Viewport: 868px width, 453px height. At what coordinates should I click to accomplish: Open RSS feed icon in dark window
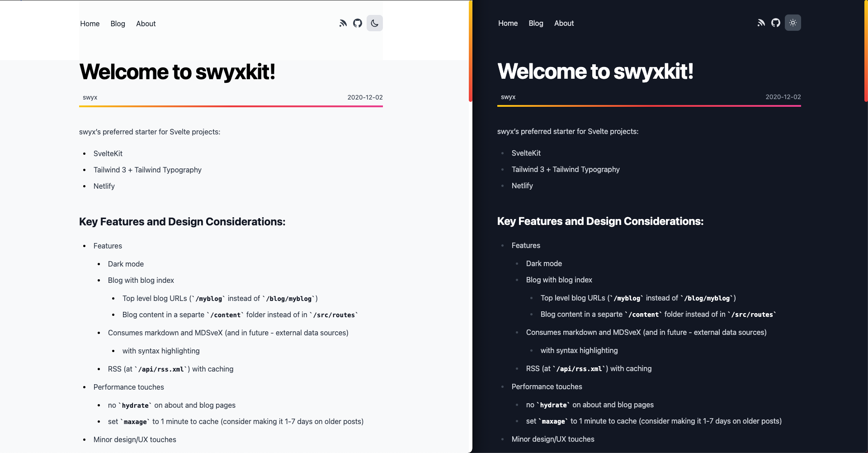tap(761, 23)
